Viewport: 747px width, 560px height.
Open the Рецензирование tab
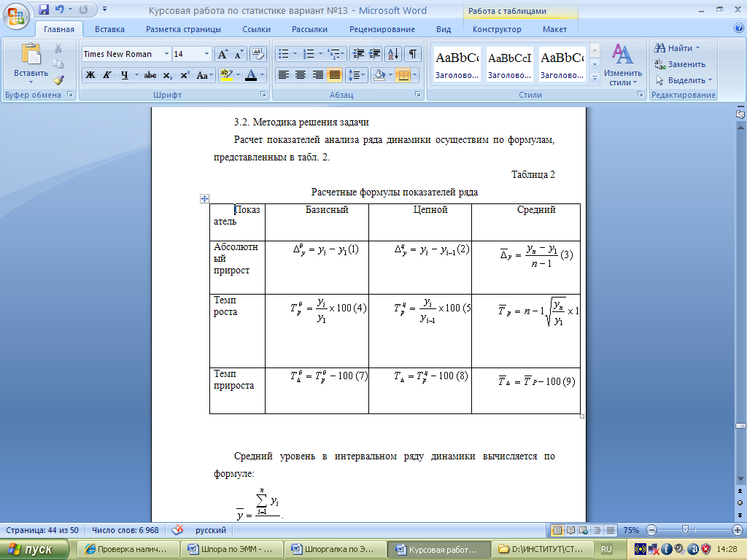point(382,29)
